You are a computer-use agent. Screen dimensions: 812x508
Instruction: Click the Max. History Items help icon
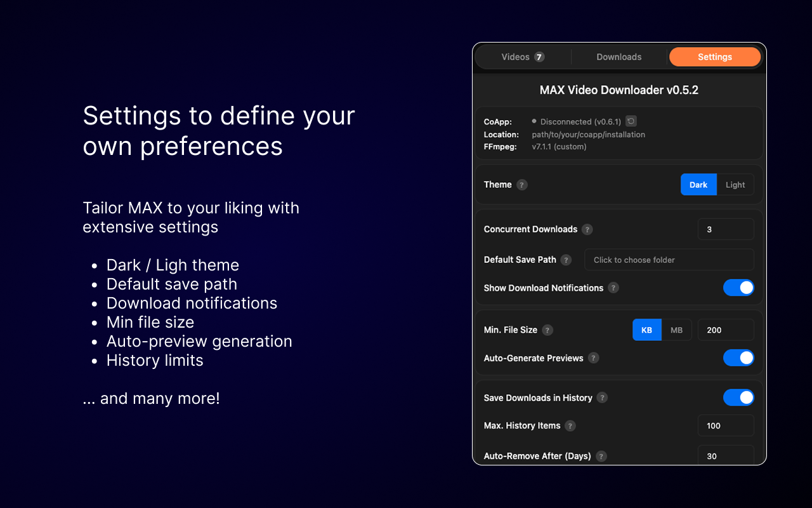(570, 425)
